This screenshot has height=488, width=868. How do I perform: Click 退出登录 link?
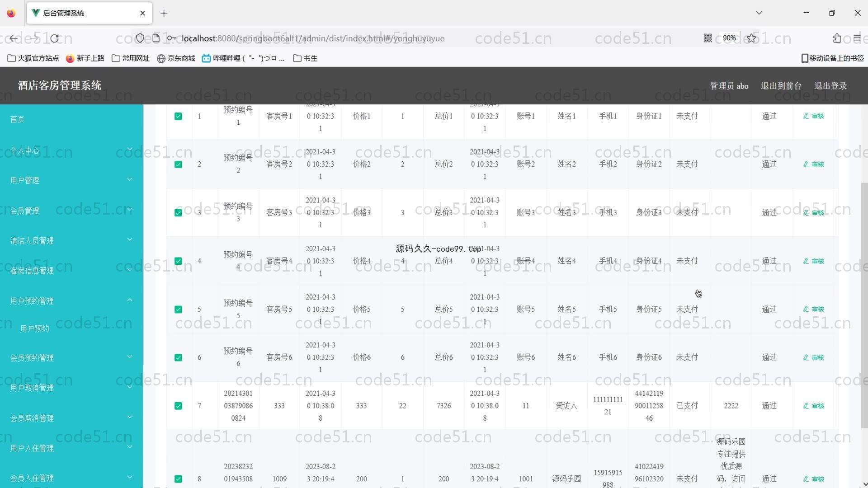click(830, 86)
